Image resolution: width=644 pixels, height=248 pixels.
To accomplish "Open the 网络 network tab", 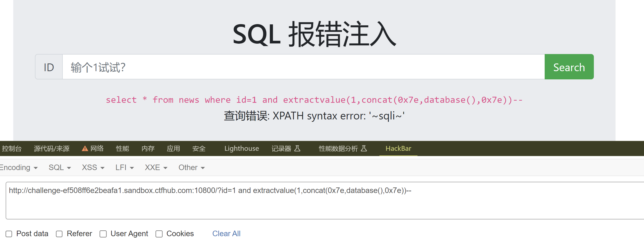I will (97, 148).
